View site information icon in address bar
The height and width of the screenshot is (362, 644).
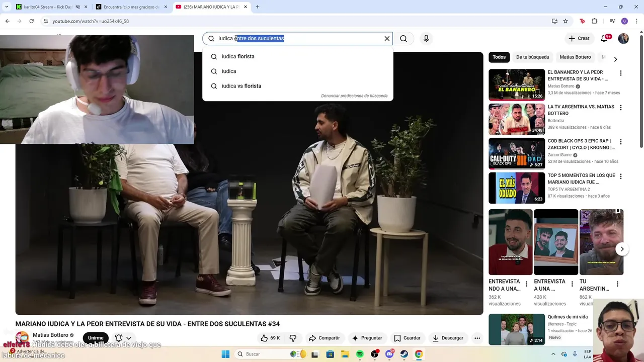click(x=46, y=21)
